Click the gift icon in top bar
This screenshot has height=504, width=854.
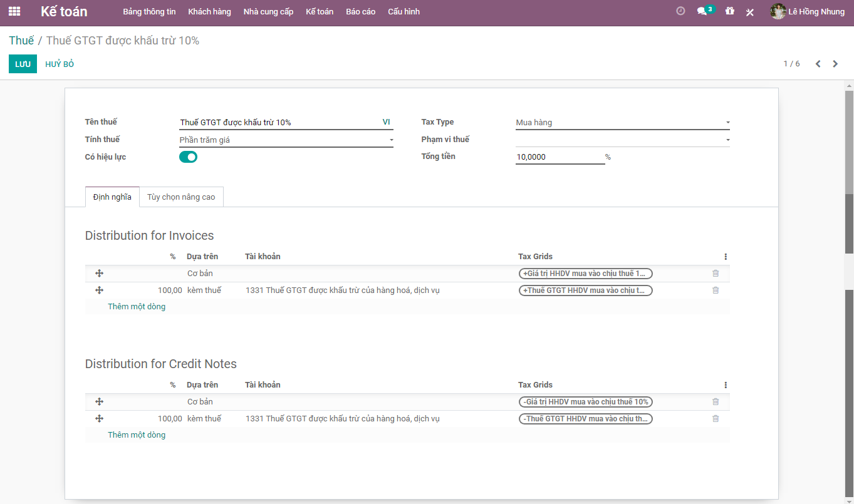[729, 11]
